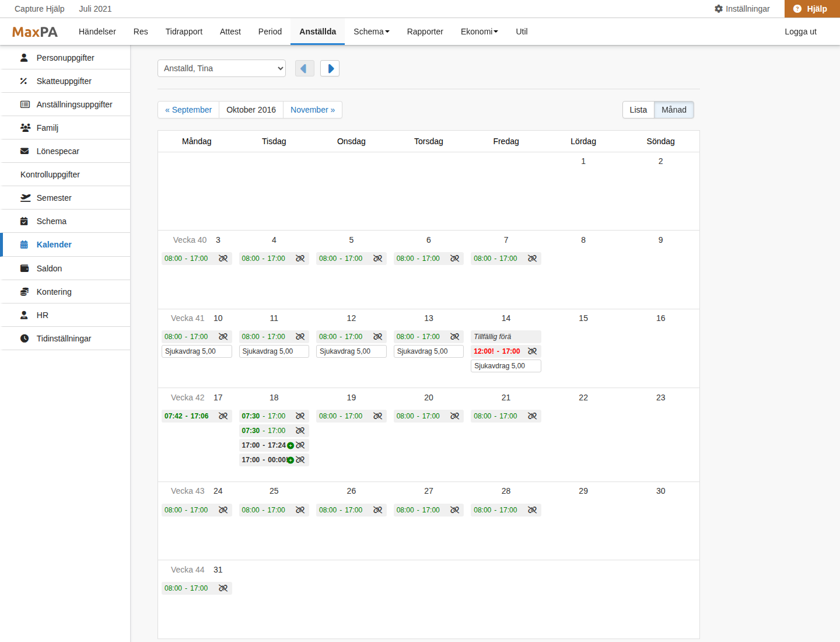
Task: Open the employee dropdown Anstalld, Tina
Action: tap(222, 68)
